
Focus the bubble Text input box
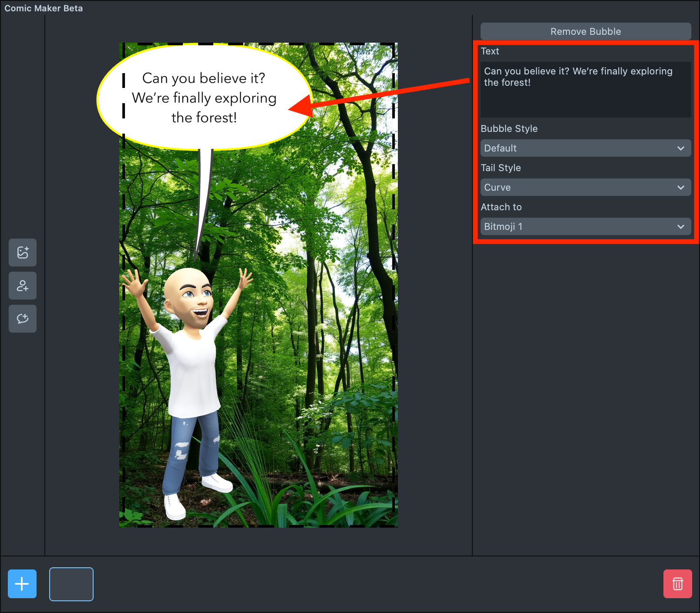click(x=586, y=89)
